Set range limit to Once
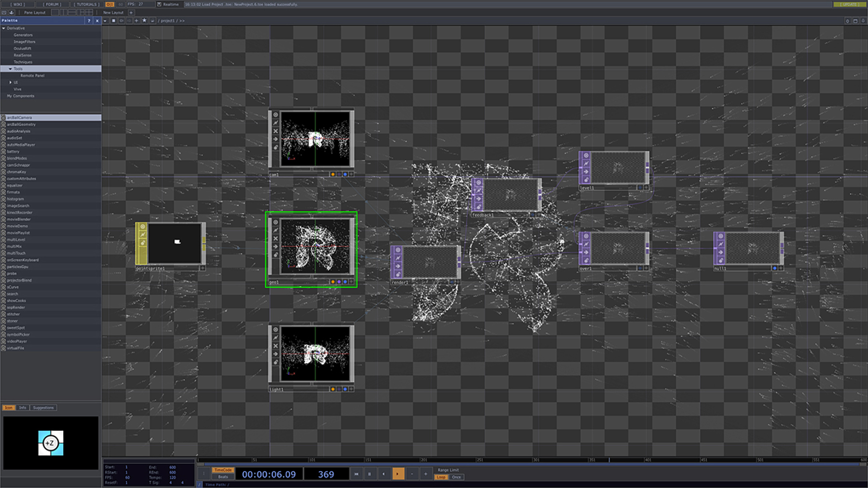868x488 pixels. point(456,477)
